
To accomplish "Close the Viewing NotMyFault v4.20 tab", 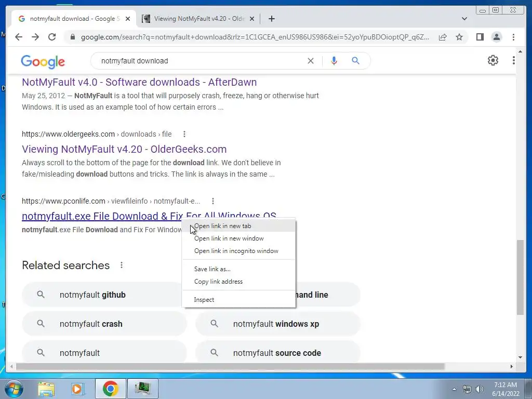I will [252, 19].
